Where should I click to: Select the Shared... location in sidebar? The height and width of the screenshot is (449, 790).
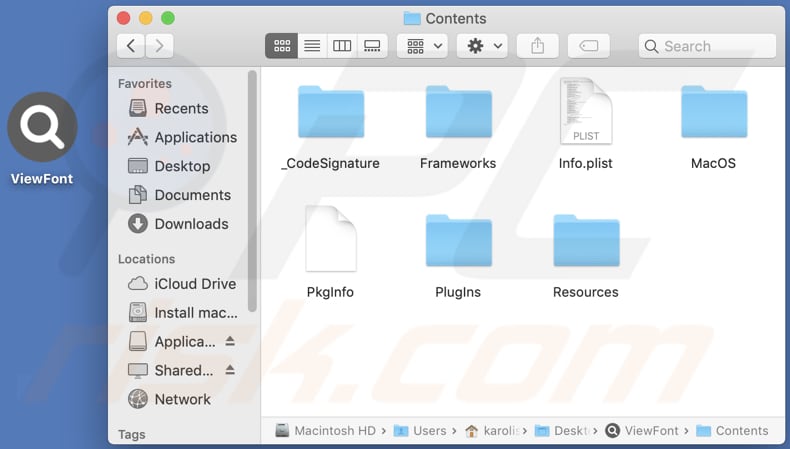[171, 370]
